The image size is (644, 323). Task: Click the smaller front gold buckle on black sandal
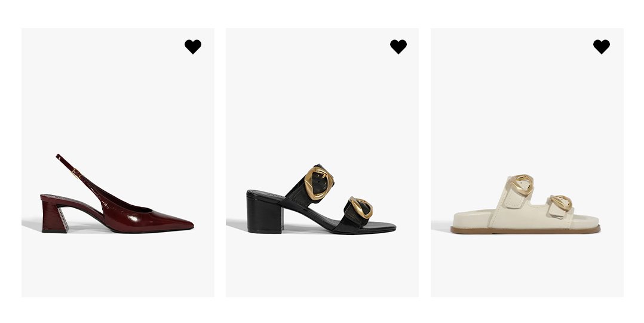click(361, 208)
